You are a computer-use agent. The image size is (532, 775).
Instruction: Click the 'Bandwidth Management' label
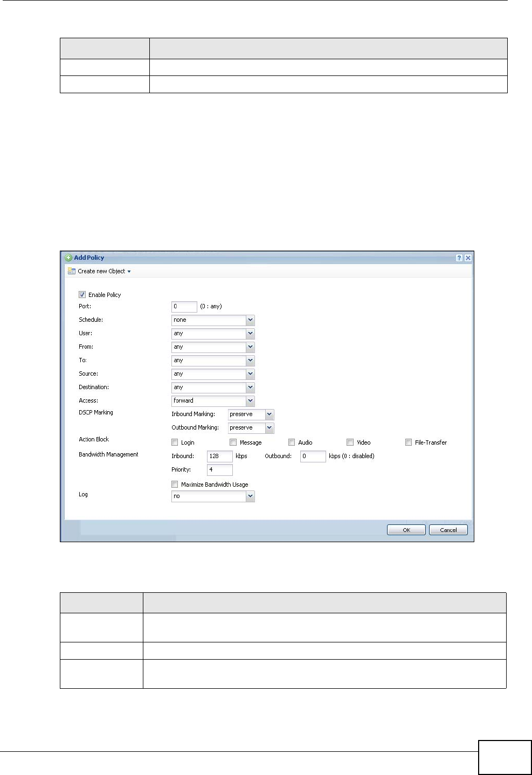[x=108, y=454]
